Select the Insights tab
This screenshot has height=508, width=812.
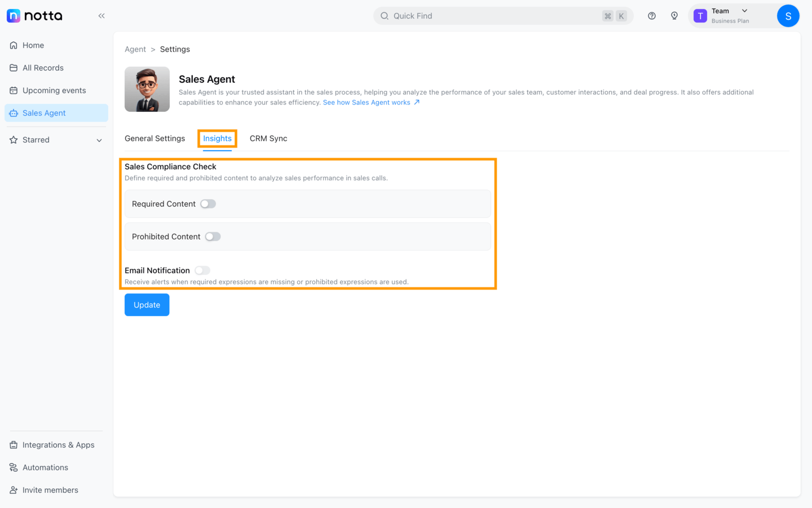tap(217, 138)
